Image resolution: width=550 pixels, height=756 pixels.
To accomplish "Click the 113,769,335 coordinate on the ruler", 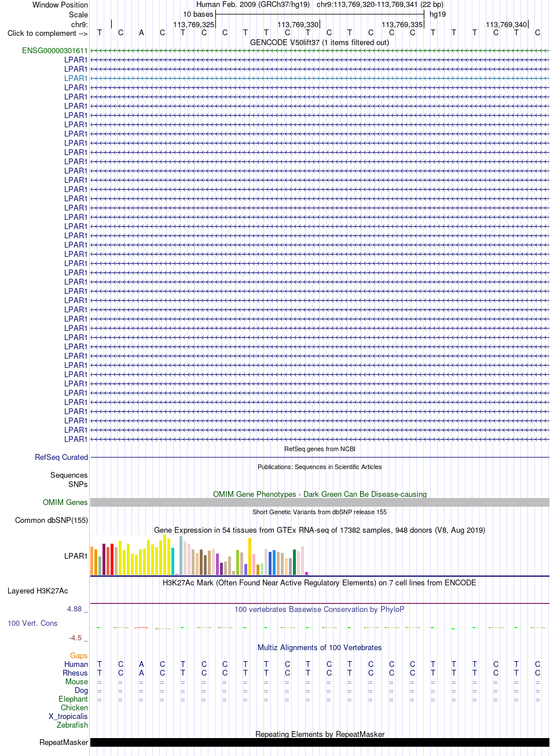I will (402, 24).
